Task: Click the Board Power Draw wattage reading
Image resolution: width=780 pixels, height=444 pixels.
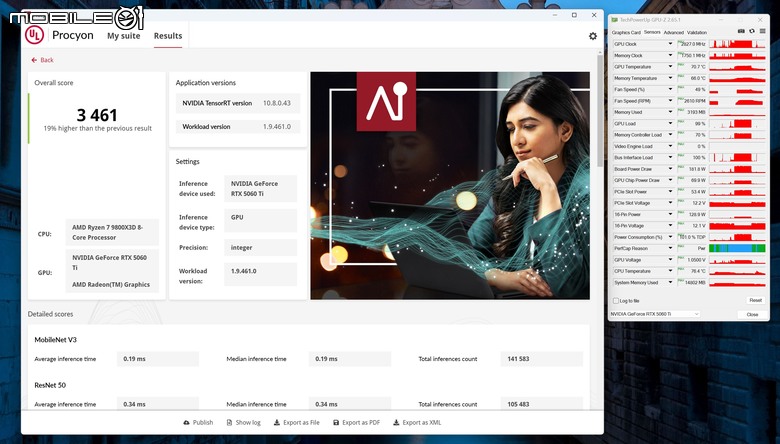Action: (x=692, y=169)
